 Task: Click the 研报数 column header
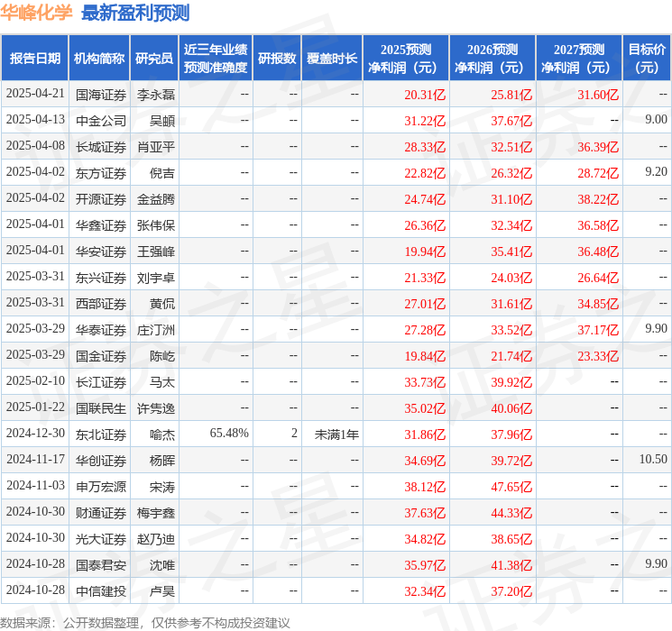point(277,58)
